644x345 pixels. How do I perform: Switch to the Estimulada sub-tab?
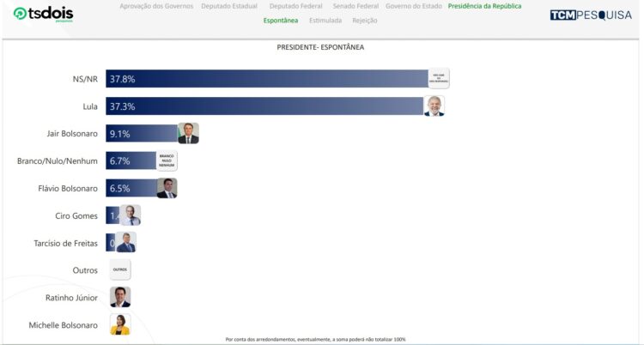pos(325,20)
